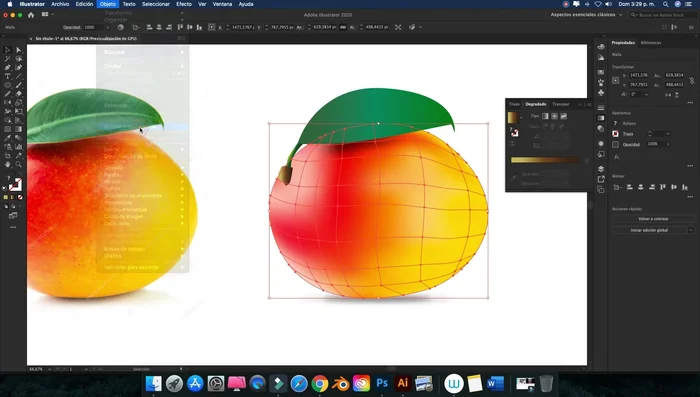This screenshot has width=700, height=397.
Task: Open the rotation angle dropdown
Action: [x=646, y=95]
